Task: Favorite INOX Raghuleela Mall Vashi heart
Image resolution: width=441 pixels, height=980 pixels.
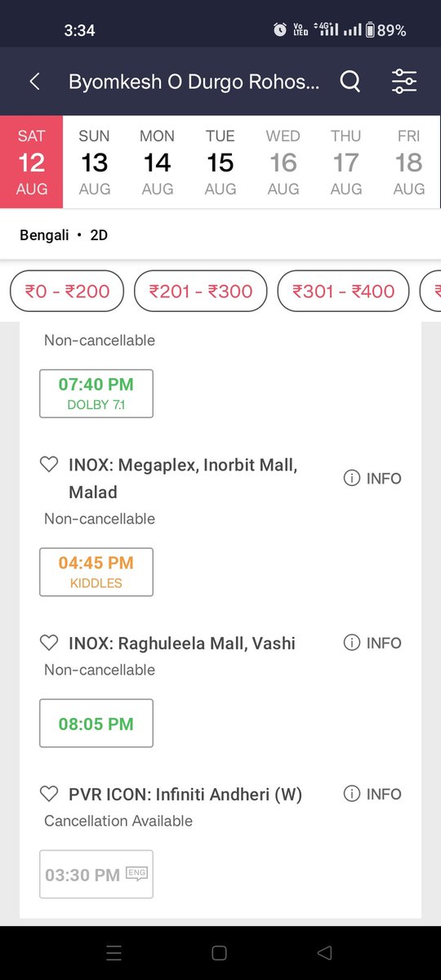Action: pyautogui.click(x=49, y=643)
